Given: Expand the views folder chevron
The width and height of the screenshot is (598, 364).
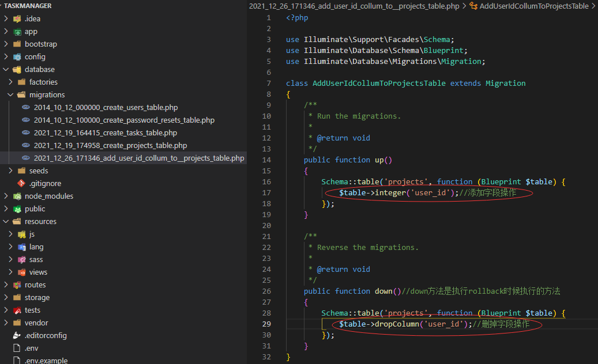Looking at the screenshot, I should click(x=10, y=272).
